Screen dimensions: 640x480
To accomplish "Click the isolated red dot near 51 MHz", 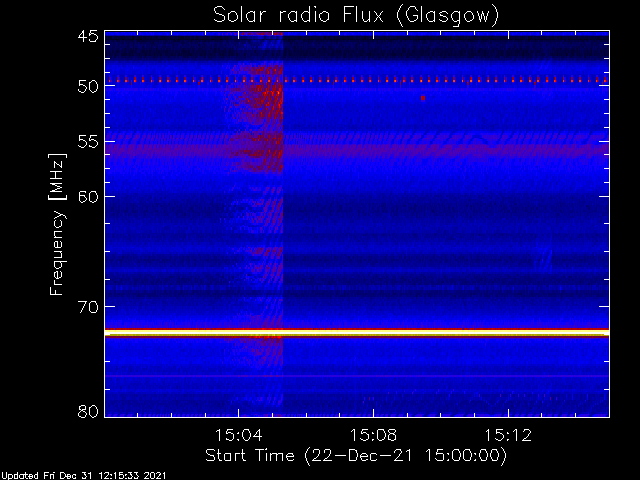I will click(423, 98).
